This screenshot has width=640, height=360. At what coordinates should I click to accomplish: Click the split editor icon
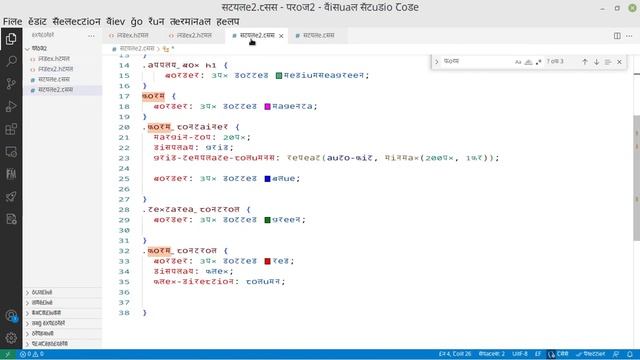[x=617, y=36]
